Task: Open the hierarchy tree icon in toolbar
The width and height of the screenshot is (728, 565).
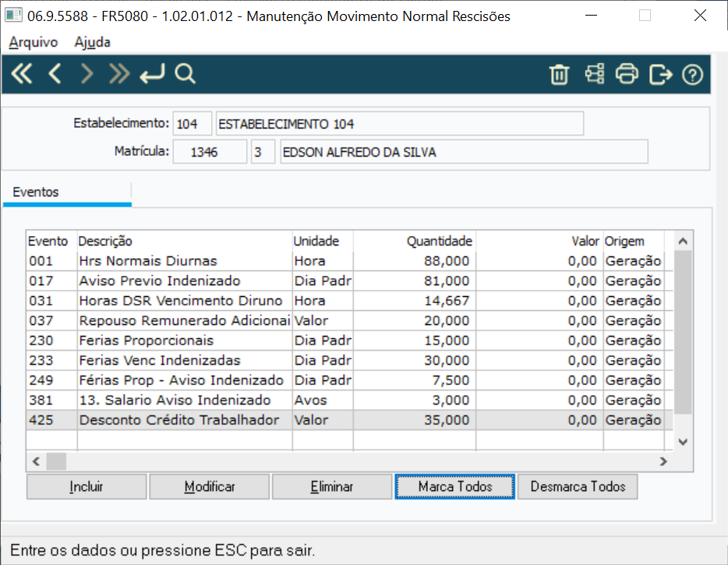Action: pyautogui.click(x=594, y=74)
